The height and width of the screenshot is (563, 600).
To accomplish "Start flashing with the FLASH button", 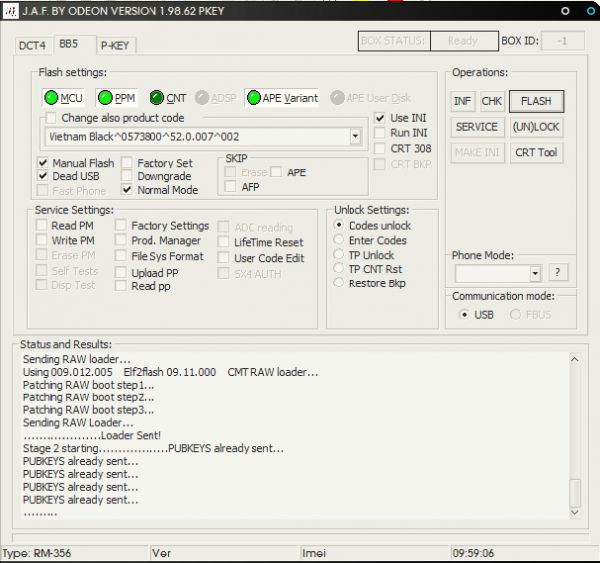I will (536, 101).
